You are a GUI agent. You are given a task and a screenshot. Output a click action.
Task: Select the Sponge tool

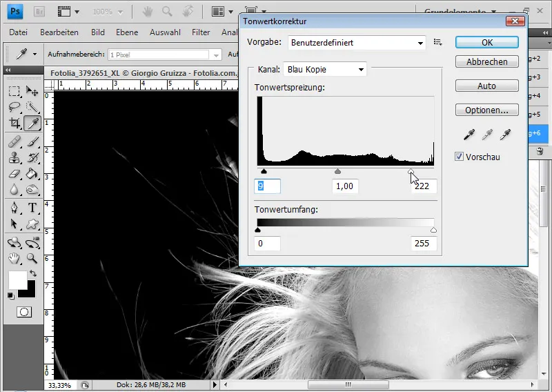tap(32, 190)
